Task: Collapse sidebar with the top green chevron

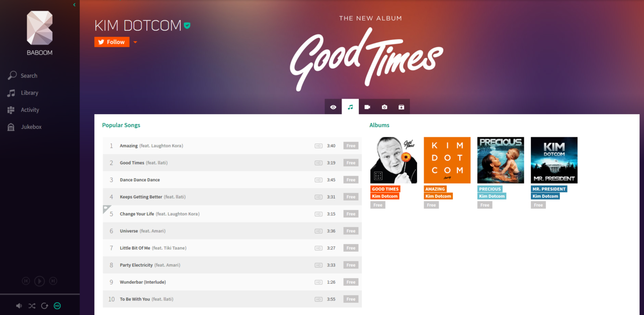Action: [x=74, y=5]
